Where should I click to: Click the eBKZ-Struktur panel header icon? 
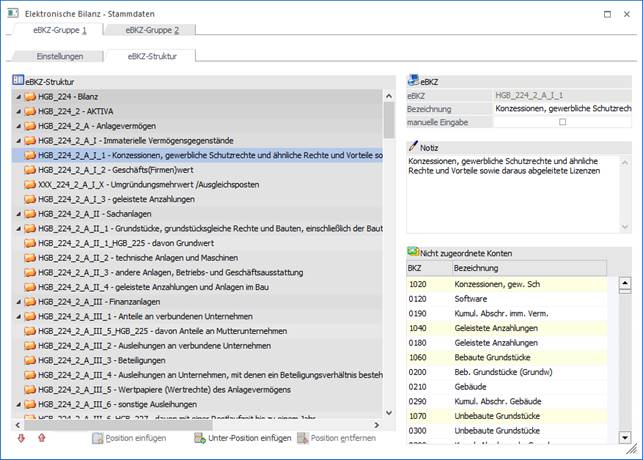18,80
